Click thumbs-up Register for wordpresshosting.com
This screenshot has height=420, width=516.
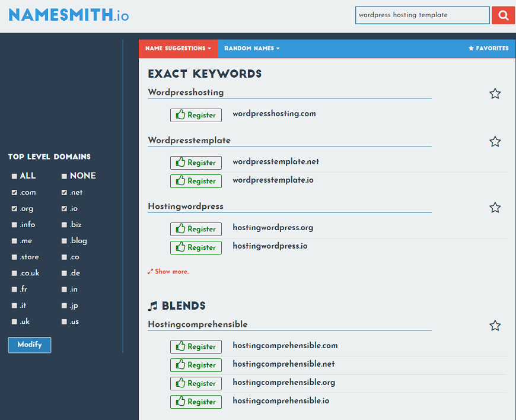point(196,115)
